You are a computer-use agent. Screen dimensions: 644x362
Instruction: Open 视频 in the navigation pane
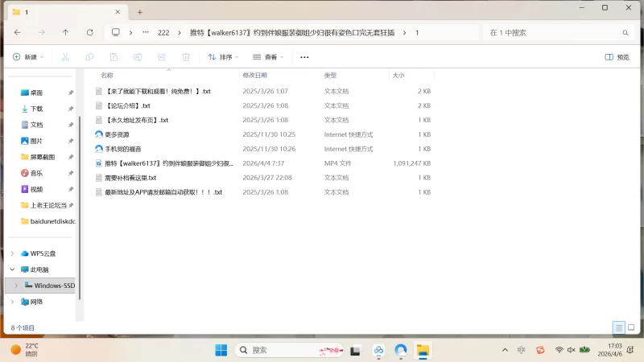[36, 189]
